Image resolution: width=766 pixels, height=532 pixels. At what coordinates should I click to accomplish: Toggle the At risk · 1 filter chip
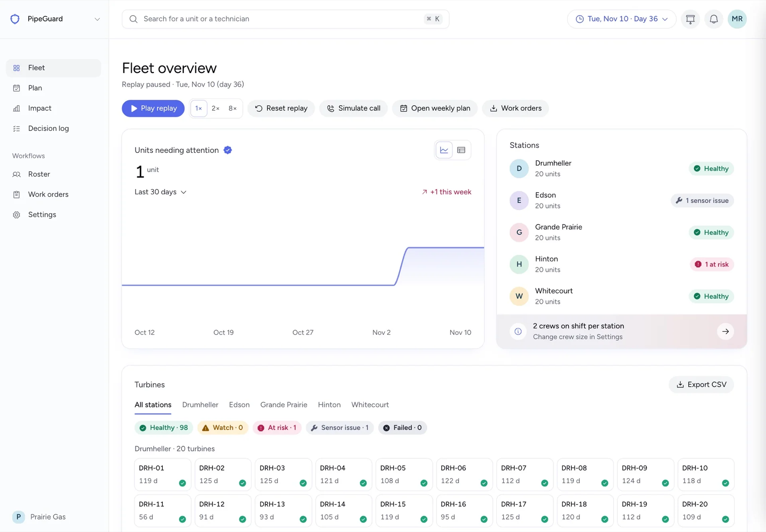(x=277, y=427)
